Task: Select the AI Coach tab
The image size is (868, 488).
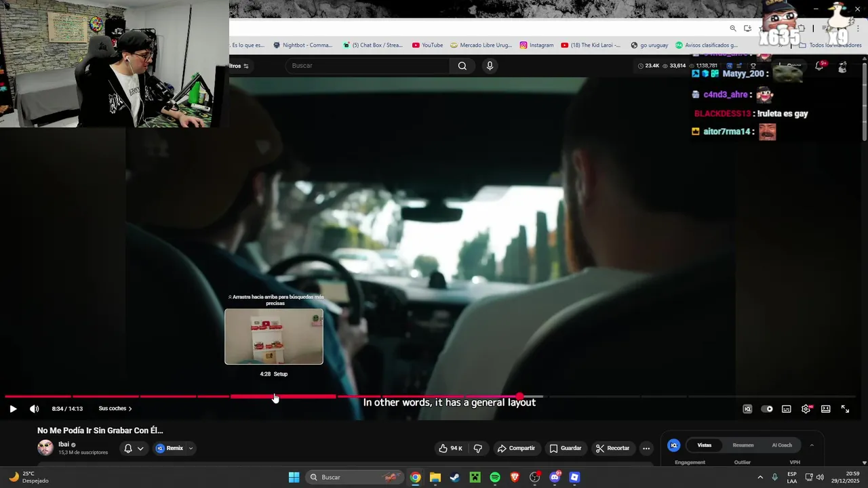Action: point(782,445)
